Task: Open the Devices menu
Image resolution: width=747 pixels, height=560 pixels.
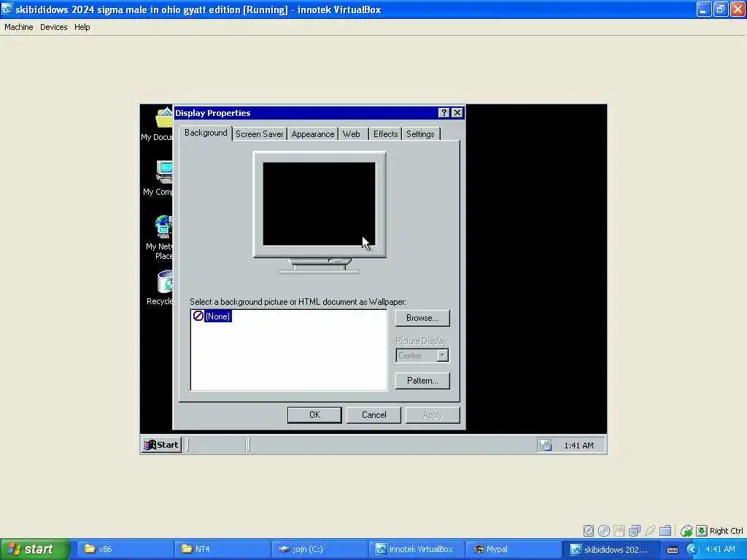Action: pyautogui.click(x=53, y=27)
